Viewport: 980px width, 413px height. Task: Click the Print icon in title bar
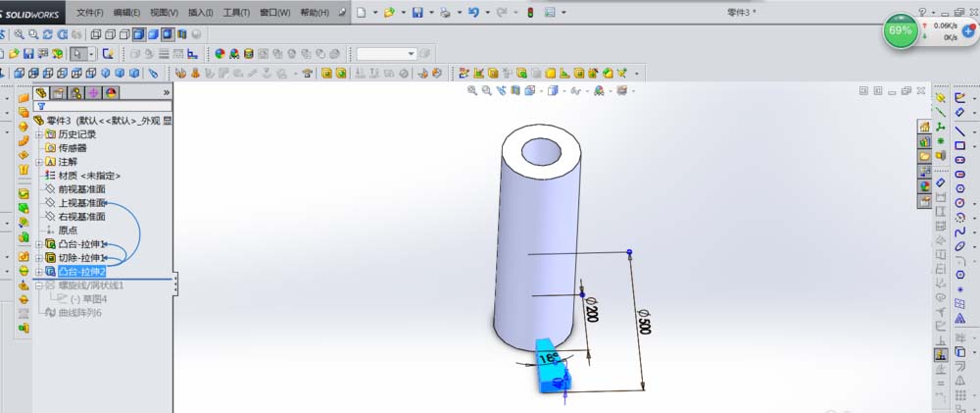[445, 12]
